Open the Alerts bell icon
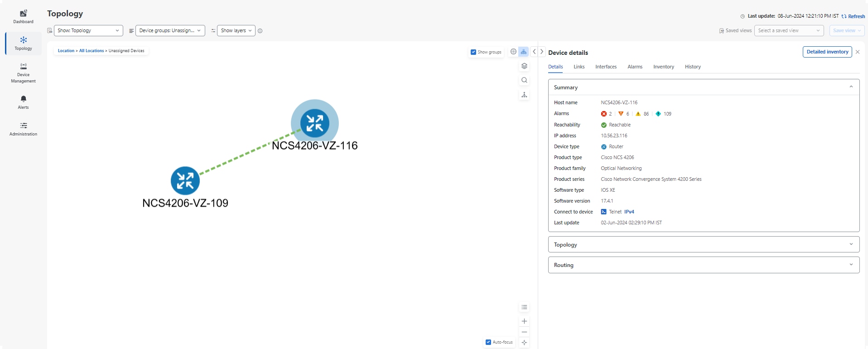Image resolution: width=868 pixels, height=349 pixels. [x=24, y=99]
